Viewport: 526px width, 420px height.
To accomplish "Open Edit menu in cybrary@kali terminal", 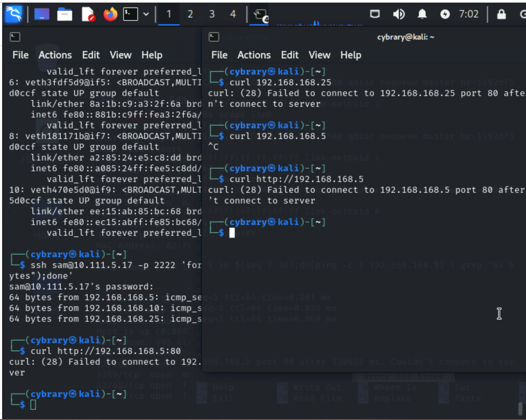I will 289,55.
